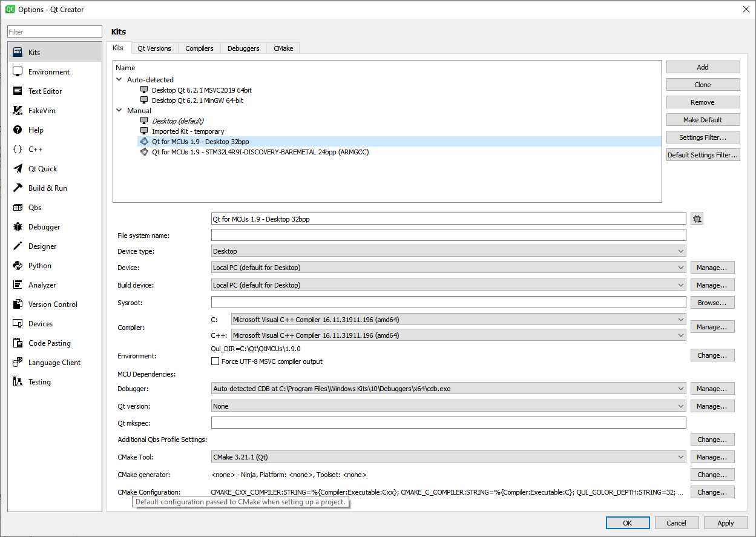Switch to the Qt Versions tab
This screenshot has height=537, width=756.
[154, 48]
